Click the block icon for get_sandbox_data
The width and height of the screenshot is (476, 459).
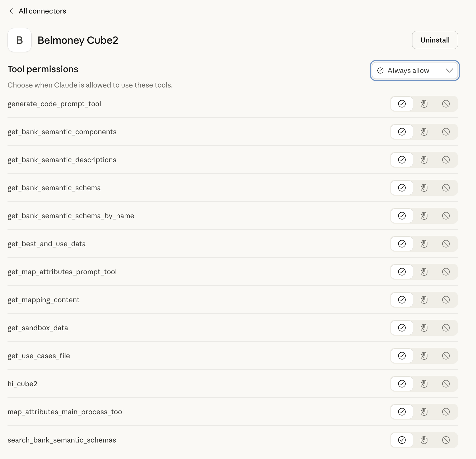[x=446, y=327]
